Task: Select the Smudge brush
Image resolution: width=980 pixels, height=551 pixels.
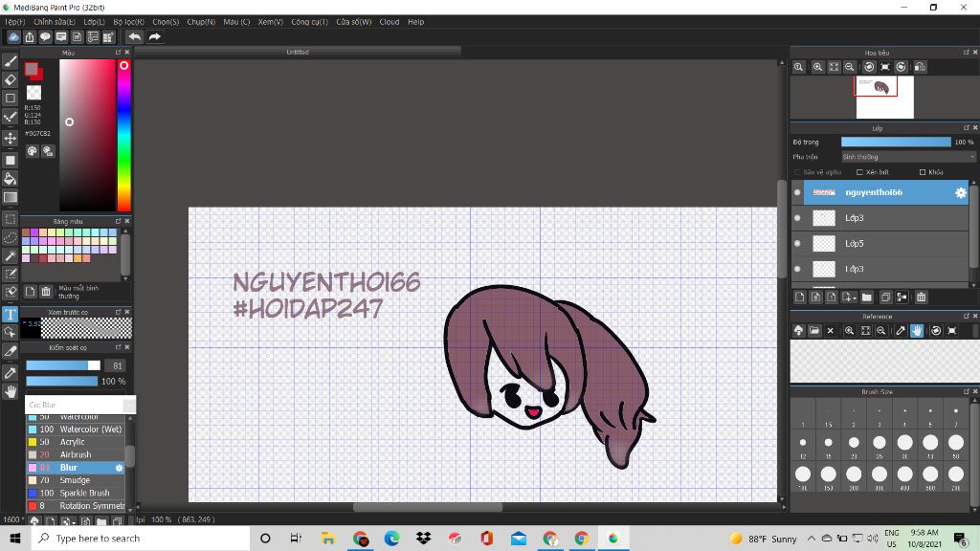Action: coord(76,480)
